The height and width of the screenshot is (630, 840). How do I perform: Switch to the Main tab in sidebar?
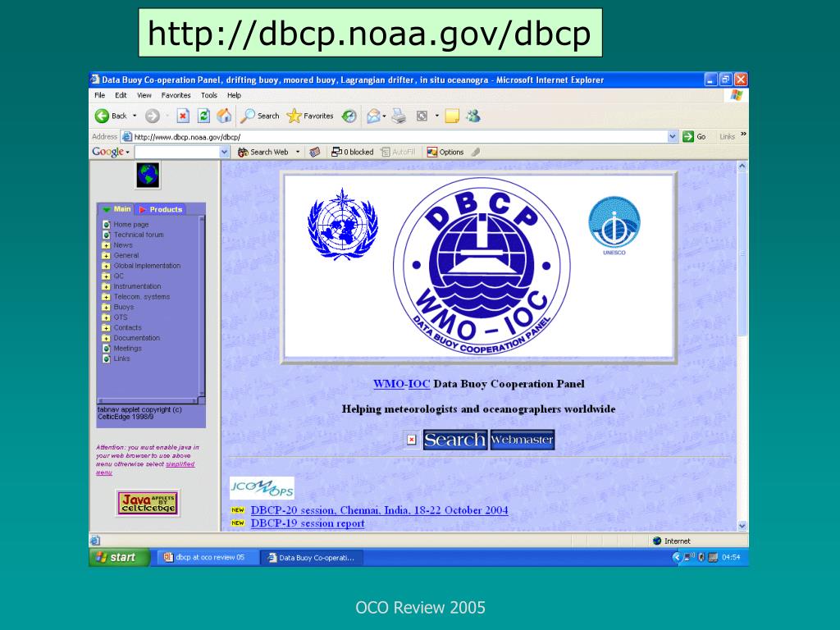point(116,209)
